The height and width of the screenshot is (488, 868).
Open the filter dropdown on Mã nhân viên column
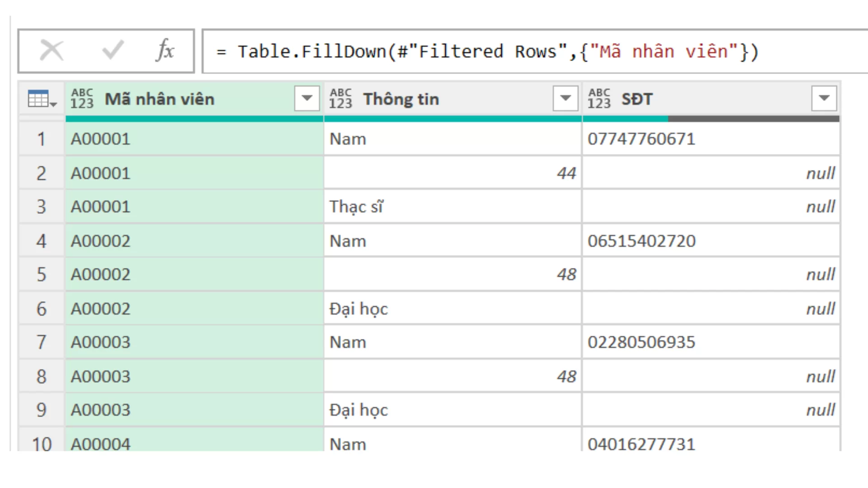tap(307, 98)
